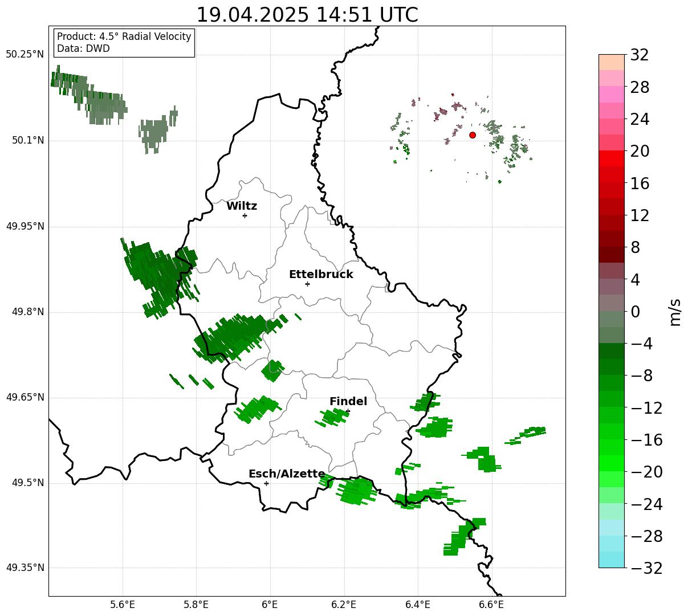Click the Wiltz station cross marker
The image size is (688, 616).
pyautogui.click(x=245, y=215)
